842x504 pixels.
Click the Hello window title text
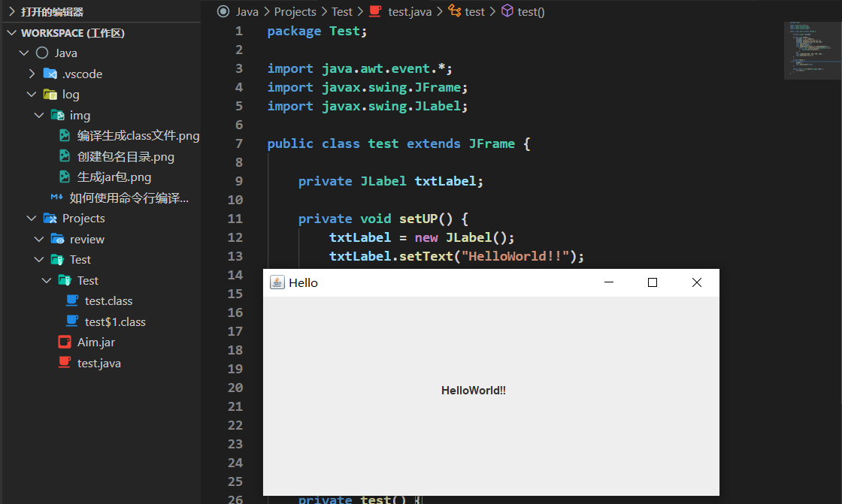(303, 283)
